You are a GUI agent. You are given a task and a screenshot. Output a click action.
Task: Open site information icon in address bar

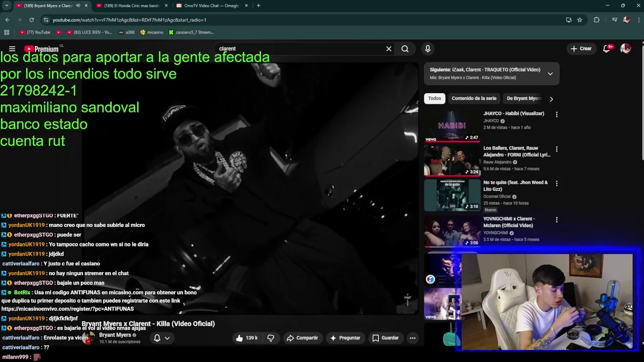[x=46, y=20]
